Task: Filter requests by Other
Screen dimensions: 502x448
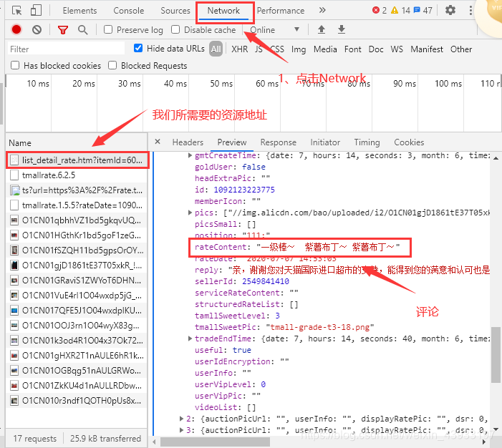Action: (461, 49)
